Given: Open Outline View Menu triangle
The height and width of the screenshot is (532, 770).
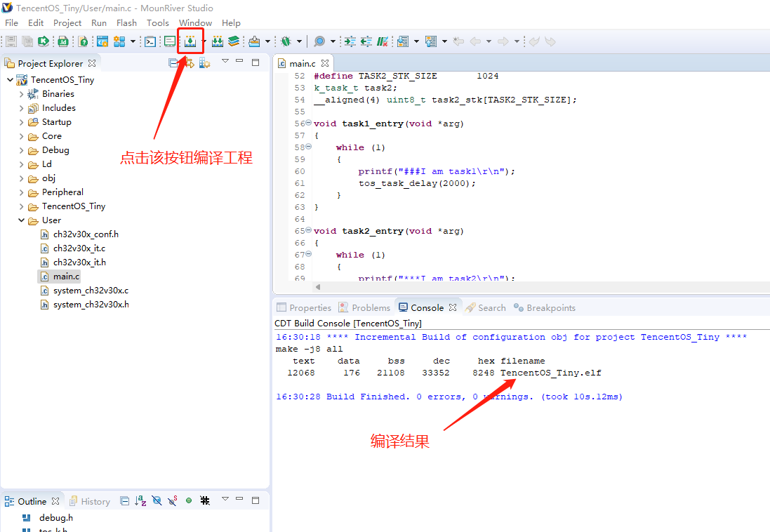Looking at the screenshot, I should coord(225,498).
